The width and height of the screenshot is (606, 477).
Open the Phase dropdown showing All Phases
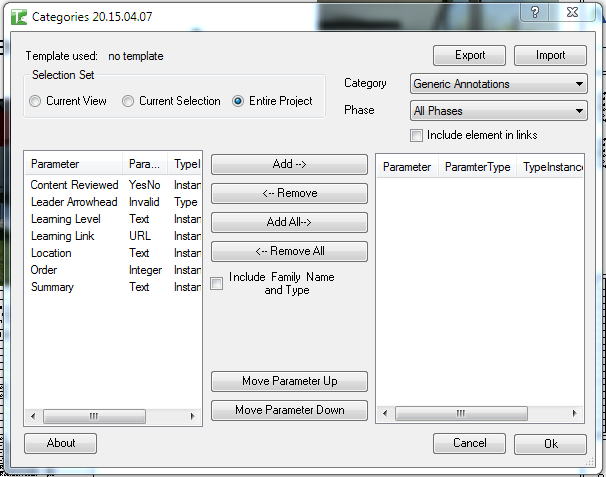[x=499, y=111]
